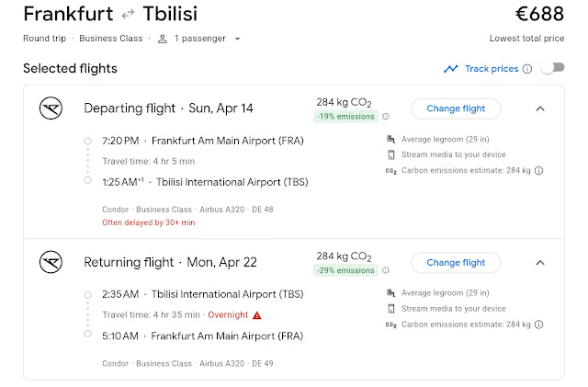Viewport: 588px width, 387px height.
Task: Click the Overnight warning triangle icon
Action: pos(257,314)
